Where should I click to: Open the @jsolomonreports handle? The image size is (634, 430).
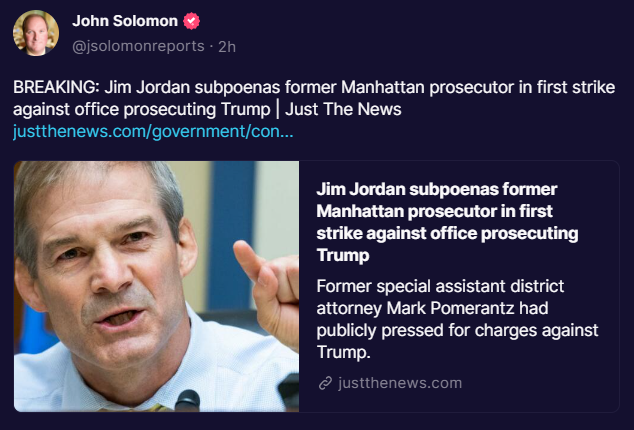point(137,46)
